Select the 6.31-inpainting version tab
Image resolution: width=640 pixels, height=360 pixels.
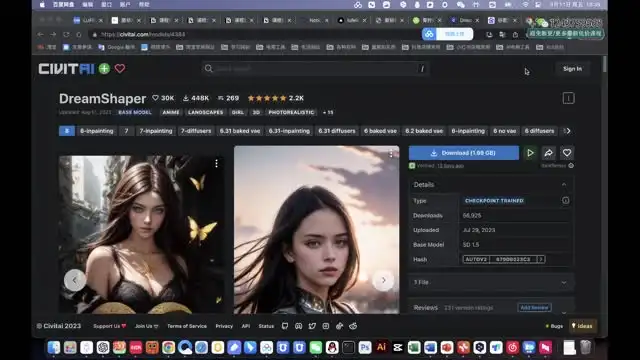tap(289, 131)
